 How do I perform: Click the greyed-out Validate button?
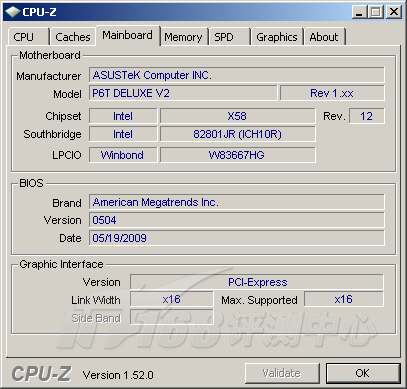(282, 373)
